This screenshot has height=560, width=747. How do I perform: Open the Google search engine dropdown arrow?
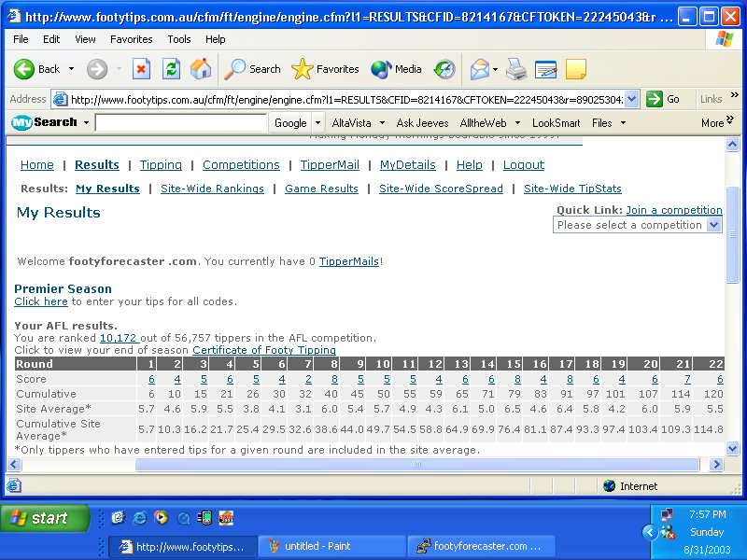pos(317,123)
